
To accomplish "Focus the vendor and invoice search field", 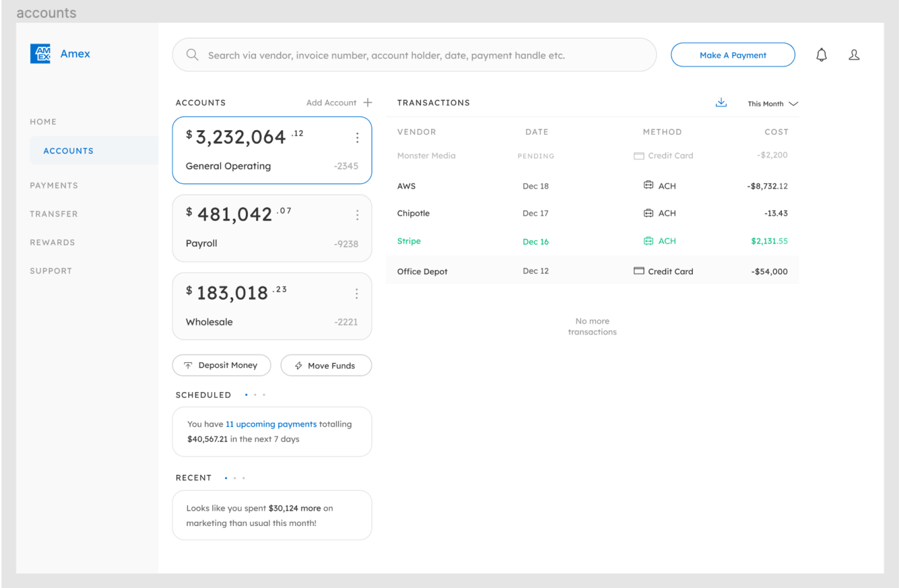I will pyautogui.click(x=414, y=55).
